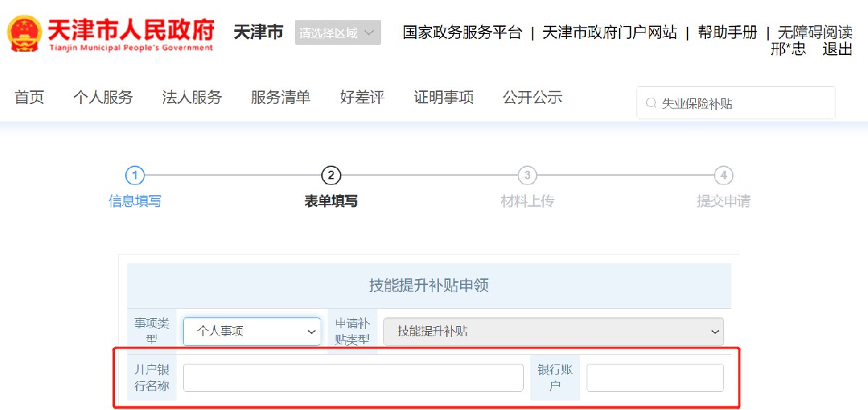This screenshot has width=868, height=410.
Task: Focus the 失业保险补贴 search box
Action: pyautogui.click(x=736, y=103)
